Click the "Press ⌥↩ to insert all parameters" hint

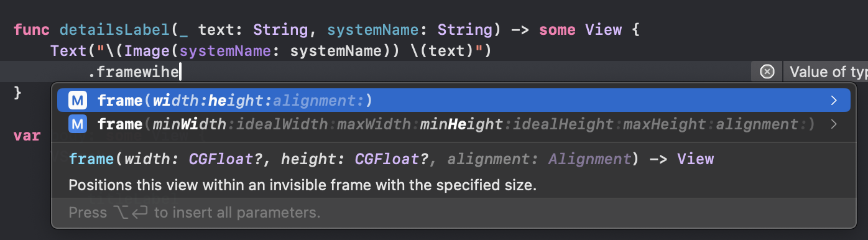(195, 213)
